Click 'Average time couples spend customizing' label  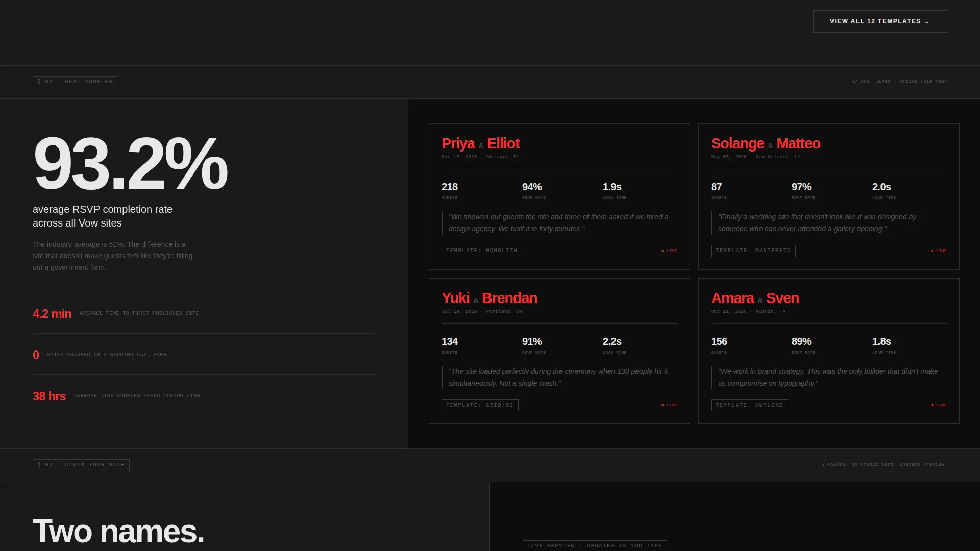click(137, 396)
